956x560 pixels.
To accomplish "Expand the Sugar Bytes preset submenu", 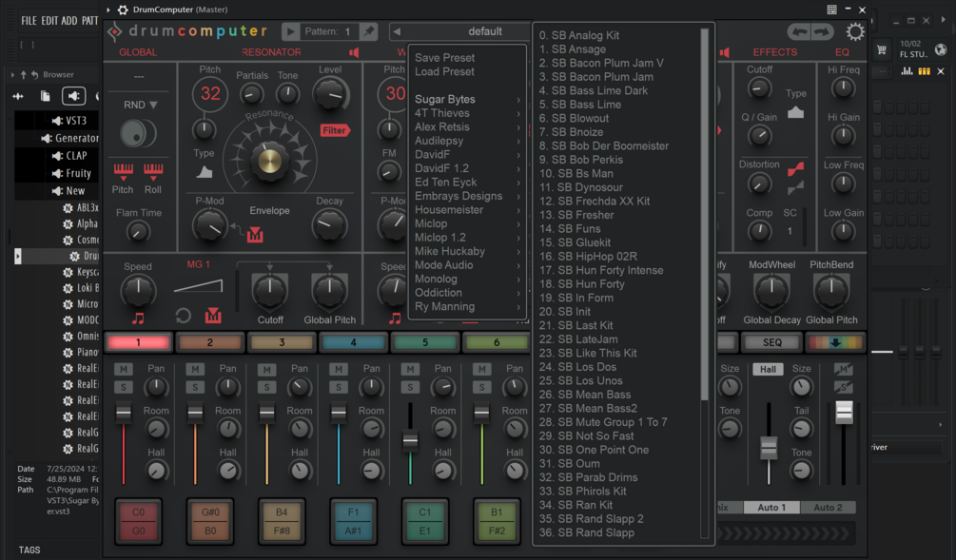I will point(468,99).
